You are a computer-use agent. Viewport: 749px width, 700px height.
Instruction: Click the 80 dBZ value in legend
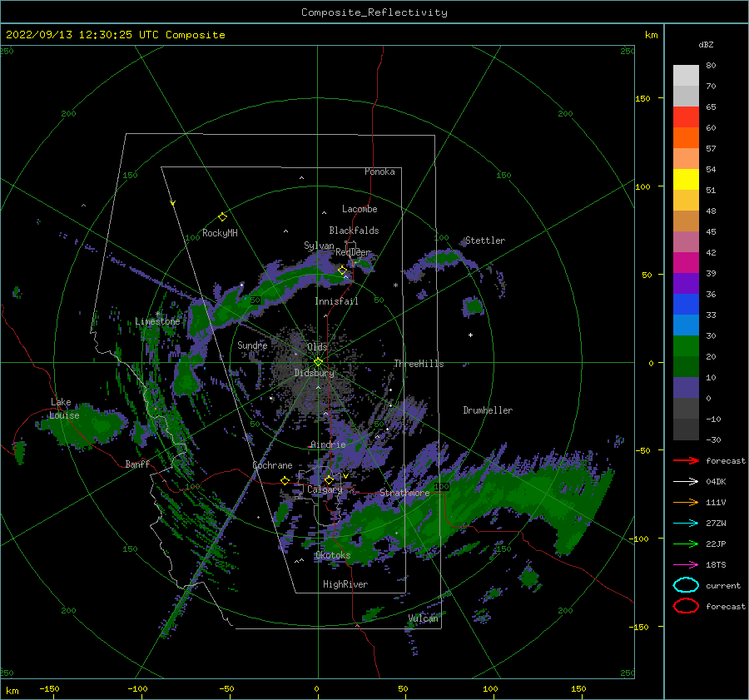pos(711,66)
